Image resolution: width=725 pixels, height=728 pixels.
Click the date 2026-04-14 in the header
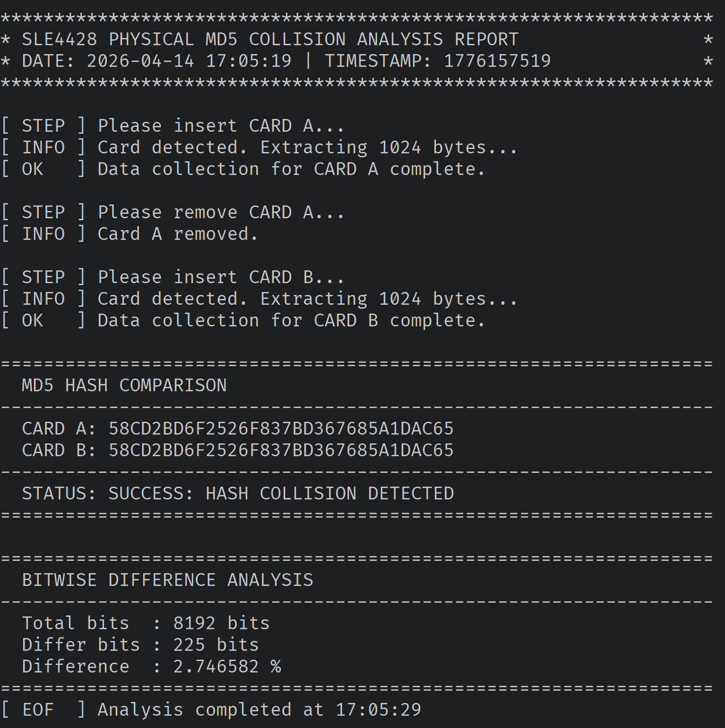click(x=140, y=61)
